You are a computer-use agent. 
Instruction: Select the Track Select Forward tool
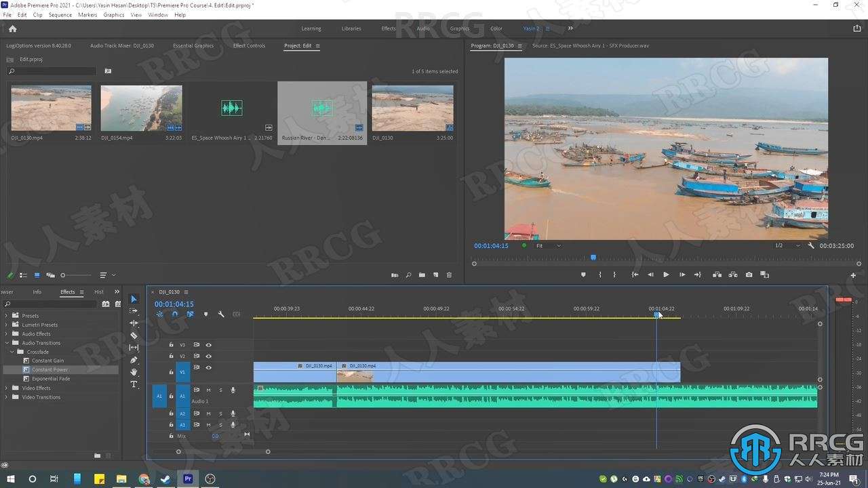(x=134, y=311)
